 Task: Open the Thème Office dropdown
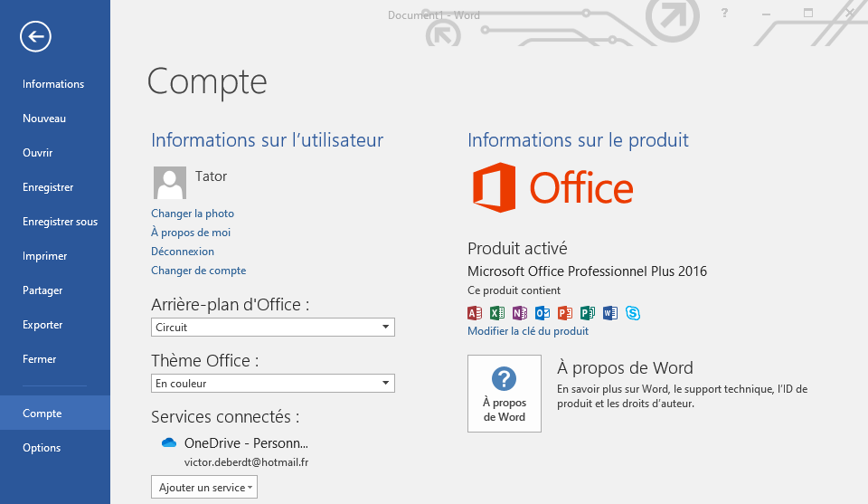[x=273, y=384]
